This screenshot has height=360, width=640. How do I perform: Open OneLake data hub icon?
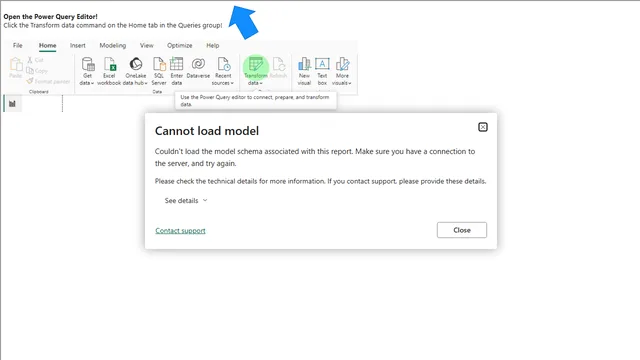click(136, 64)
